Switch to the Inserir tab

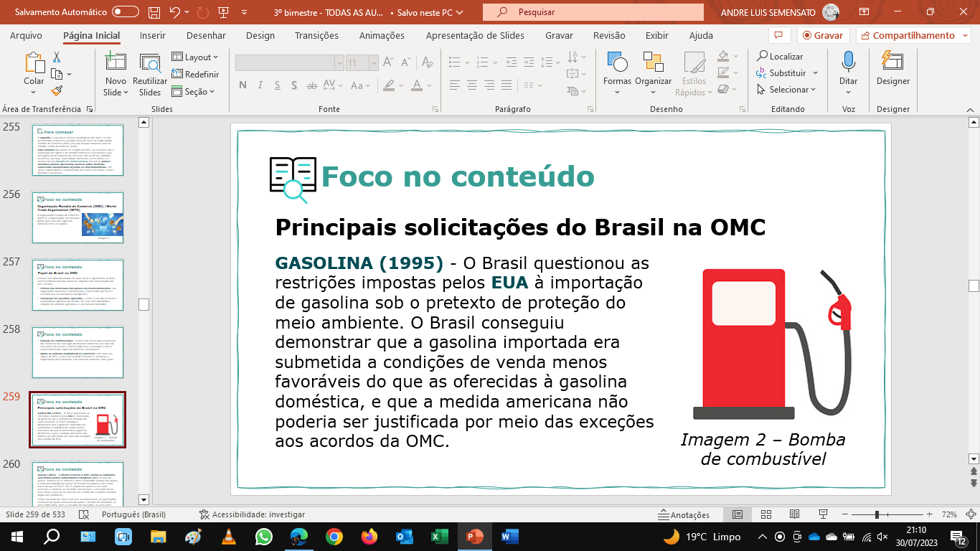152,36
